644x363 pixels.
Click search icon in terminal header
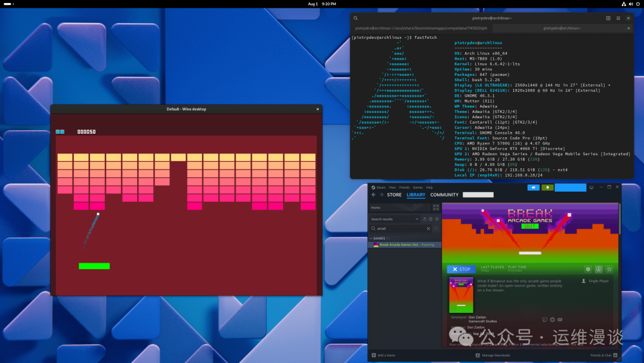pyautogui.click(x=356, y=19)
